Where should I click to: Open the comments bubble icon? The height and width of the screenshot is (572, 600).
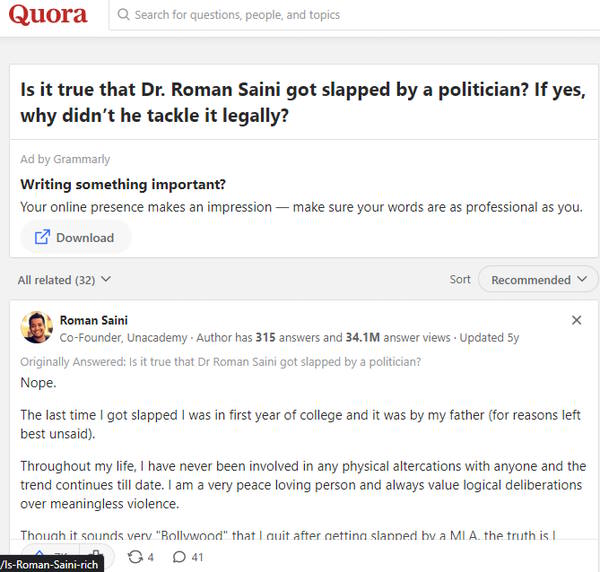(179, 556)
